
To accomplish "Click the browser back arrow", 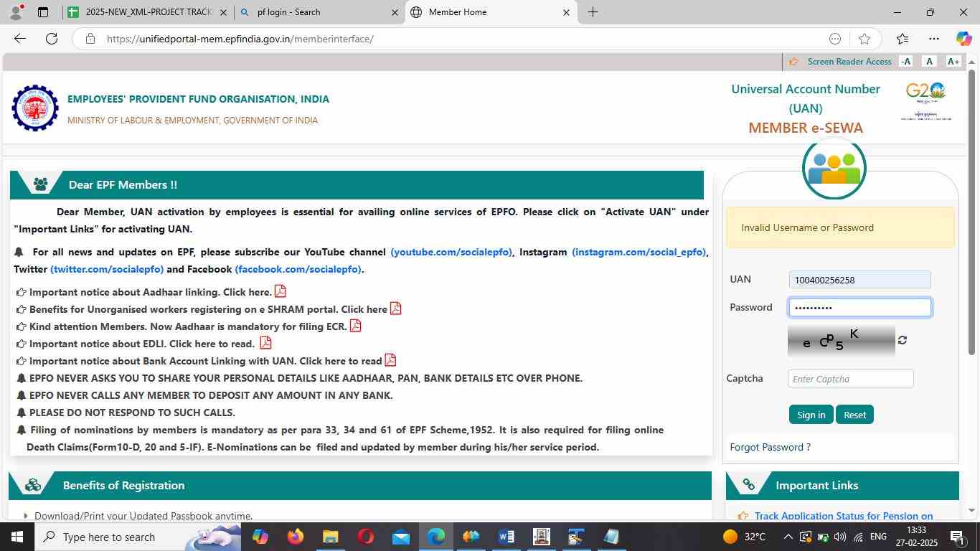I will tap(20, 39).
